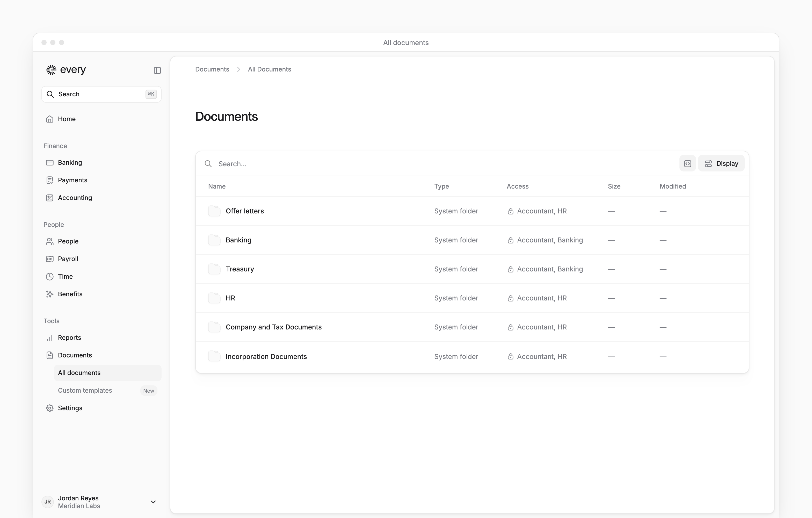Select All documents sub-item

click(107, 373)
